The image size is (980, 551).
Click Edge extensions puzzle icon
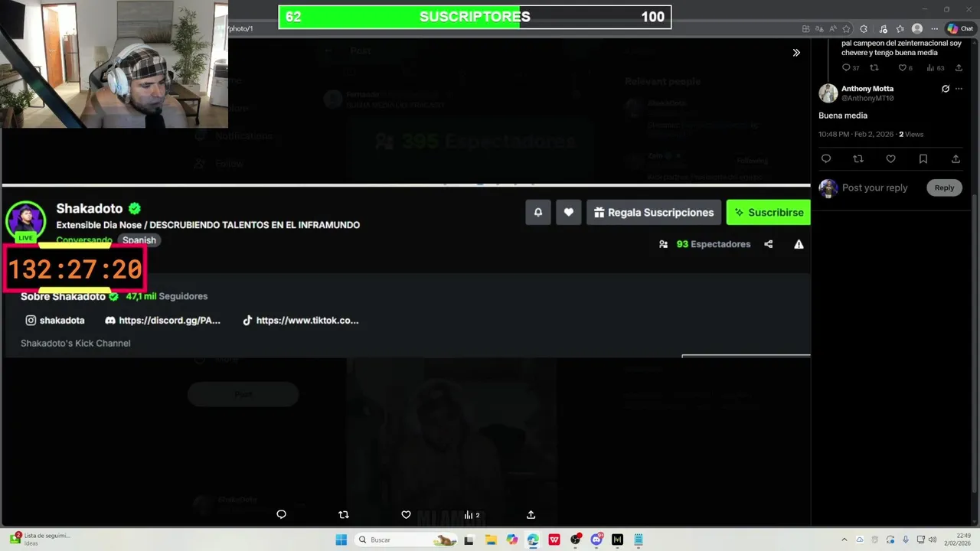tap(864, 28)
